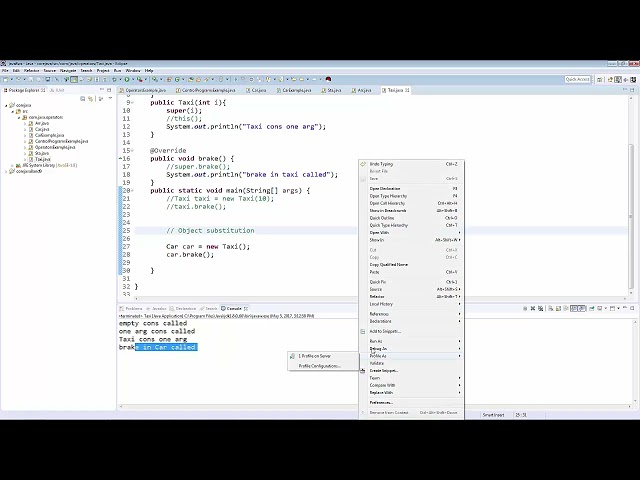Click the Debug bug icon in toolbar
This screenshot has width=640, height=480.
[x=114, y=79]
